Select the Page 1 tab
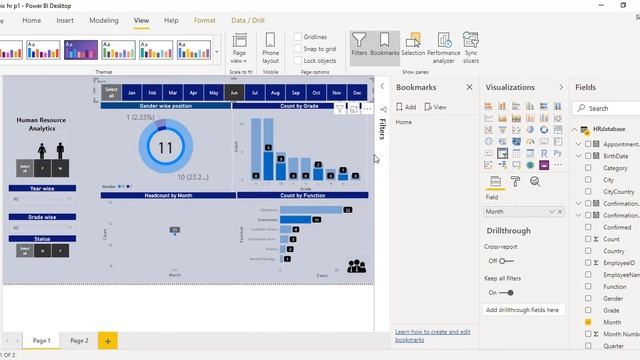The height and width of the screenshot is (360, 640). tap(42, 340)
